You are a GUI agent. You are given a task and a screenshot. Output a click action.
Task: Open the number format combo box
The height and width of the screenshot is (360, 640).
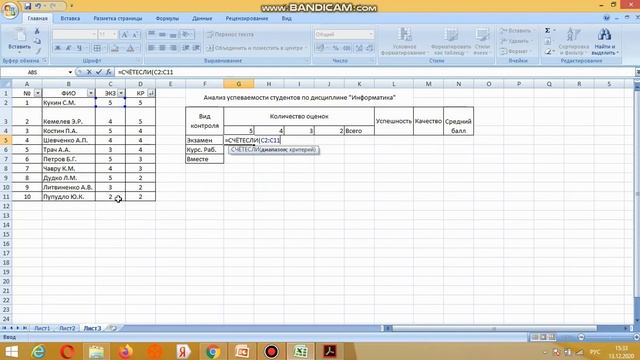click(344, 35)
